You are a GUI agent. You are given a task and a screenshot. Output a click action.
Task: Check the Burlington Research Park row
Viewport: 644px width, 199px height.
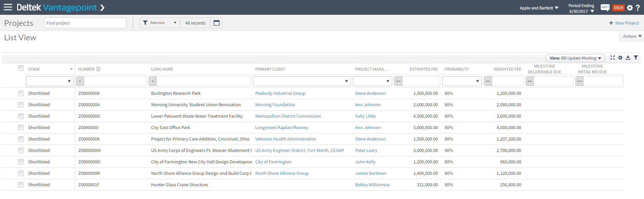[21, 93]
